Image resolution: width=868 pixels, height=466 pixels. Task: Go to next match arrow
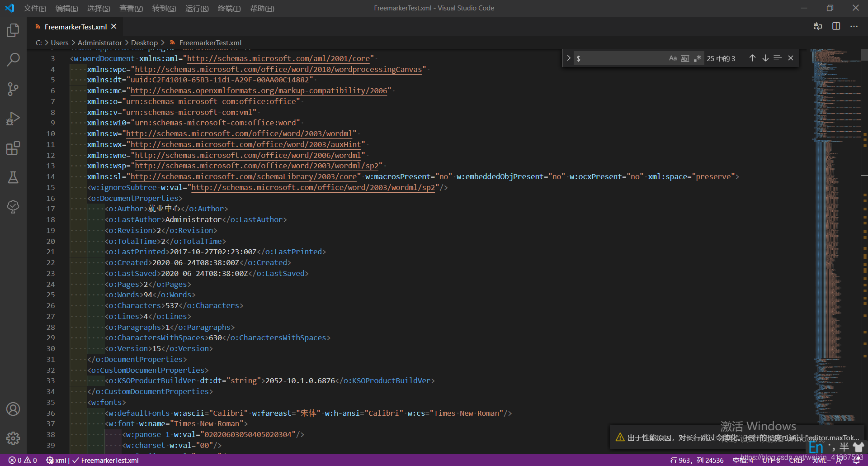(765, 58)
